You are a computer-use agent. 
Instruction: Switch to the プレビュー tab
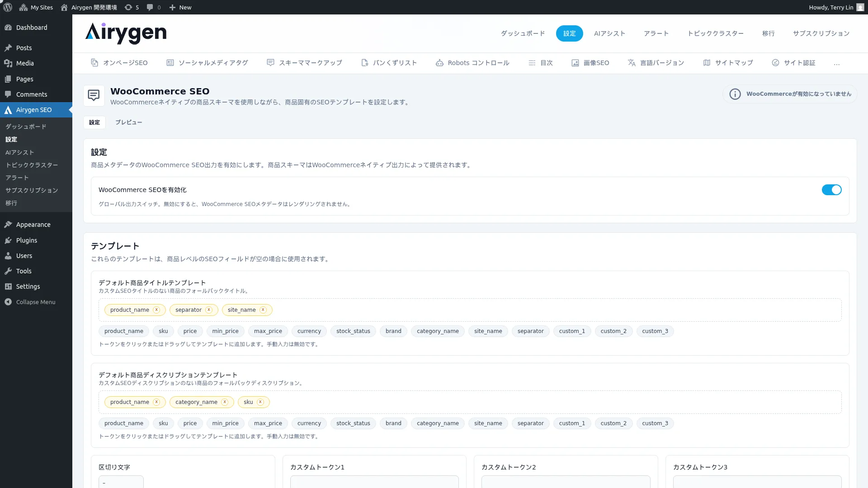tap(128, 122)
